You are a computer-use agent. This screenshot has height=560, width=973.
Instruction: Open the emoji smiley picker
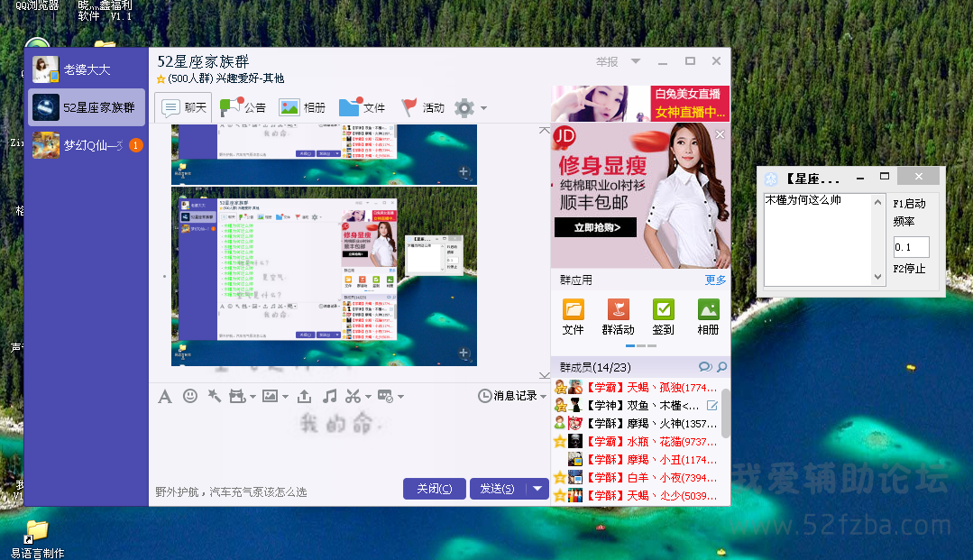pos(190,396)
